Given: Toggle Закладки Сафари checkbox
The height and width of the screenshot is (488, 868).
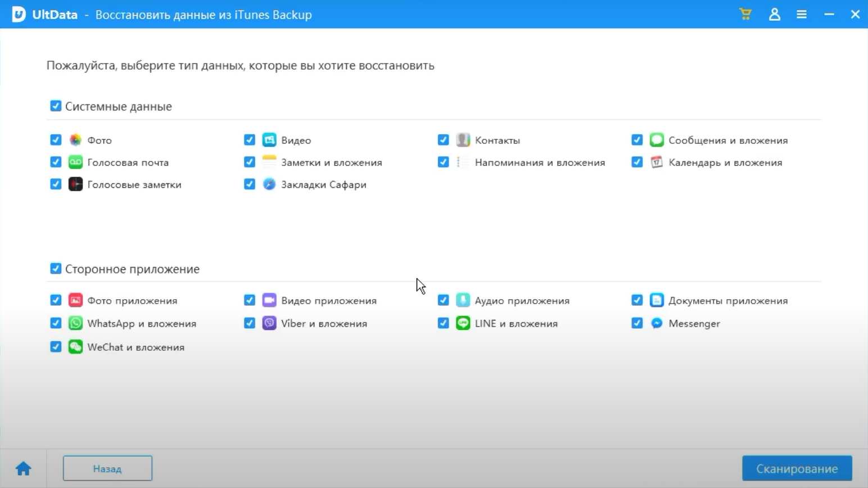Looking at the screenshot, I should coord(250,184).
